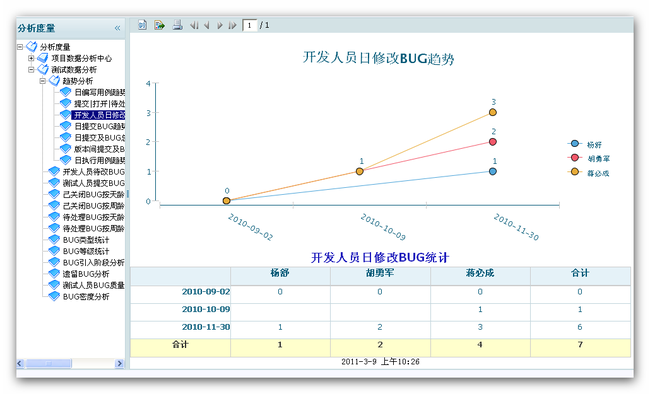Go to the first report page

click(x=194, y=26)
